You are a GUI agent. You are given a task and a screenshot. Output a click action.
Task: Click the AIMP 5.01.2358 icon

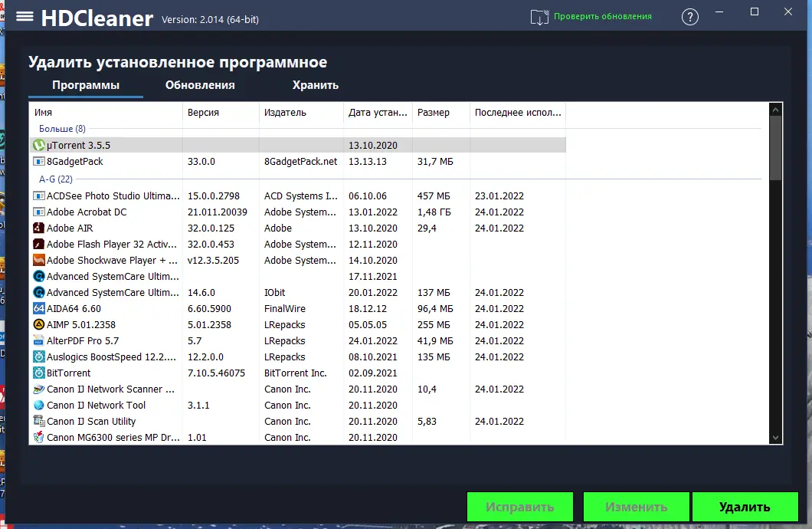coord(39,324)
